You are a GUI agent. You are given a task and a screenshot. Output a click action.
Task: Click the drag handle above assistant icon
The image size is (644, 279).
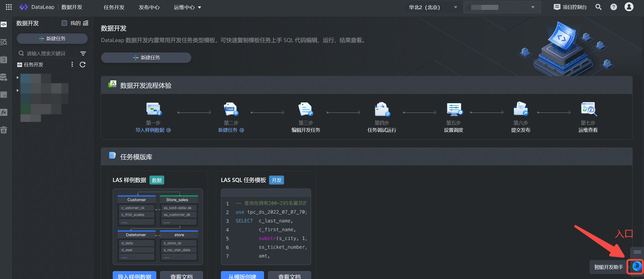[637, 252]
